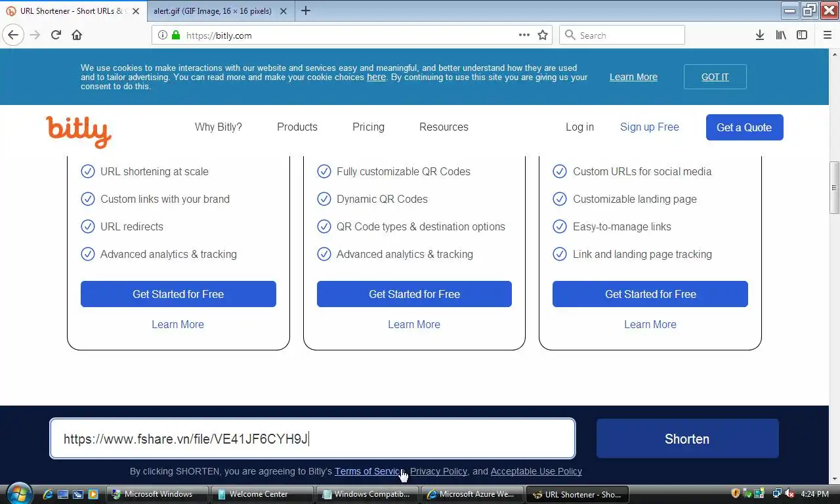Open Switch between windows quick launch icon
Screen dimensions: 840x504
click(x=78, y=494)
